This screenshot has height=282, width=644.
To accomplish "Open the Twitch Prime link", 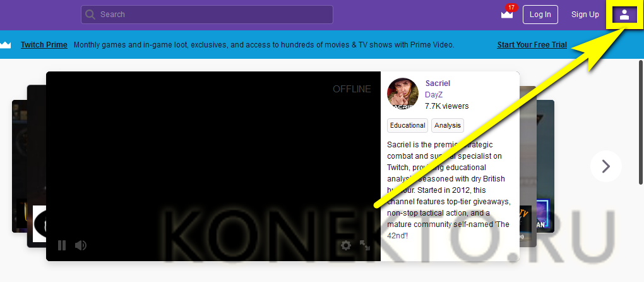I will (44, 45).
